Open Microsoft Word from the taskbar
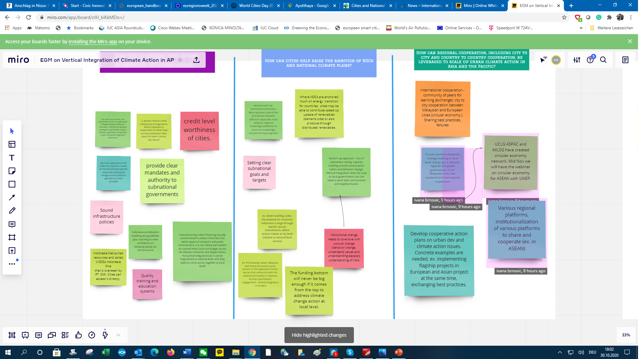 [187, 352]
